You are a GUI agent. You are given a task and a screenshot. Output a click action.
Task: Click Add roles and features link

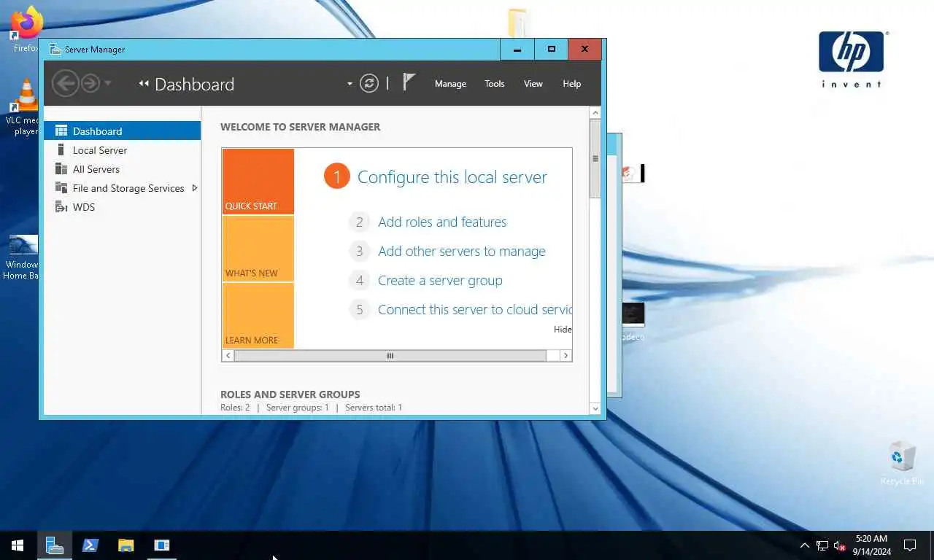tap(442, 222)
